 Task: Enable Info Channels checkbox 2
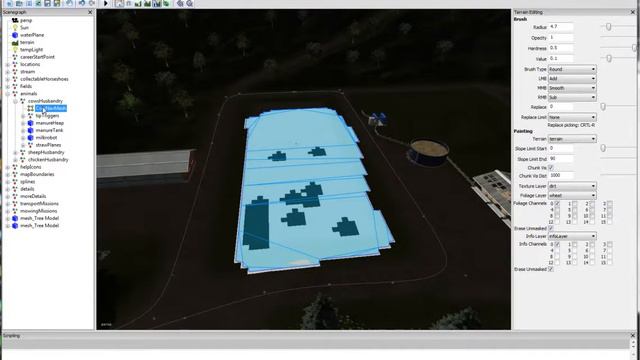tap(592, 244)
